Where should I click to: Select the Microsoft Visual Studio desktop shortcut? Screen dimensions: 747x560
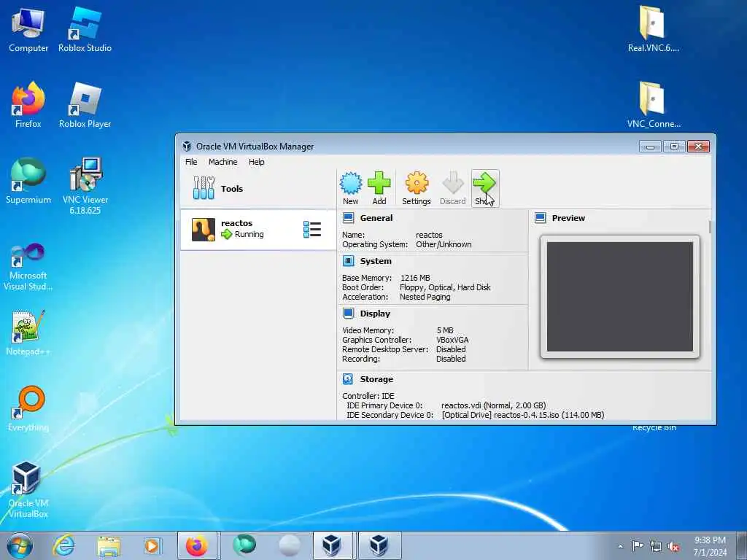click(28, 267)
